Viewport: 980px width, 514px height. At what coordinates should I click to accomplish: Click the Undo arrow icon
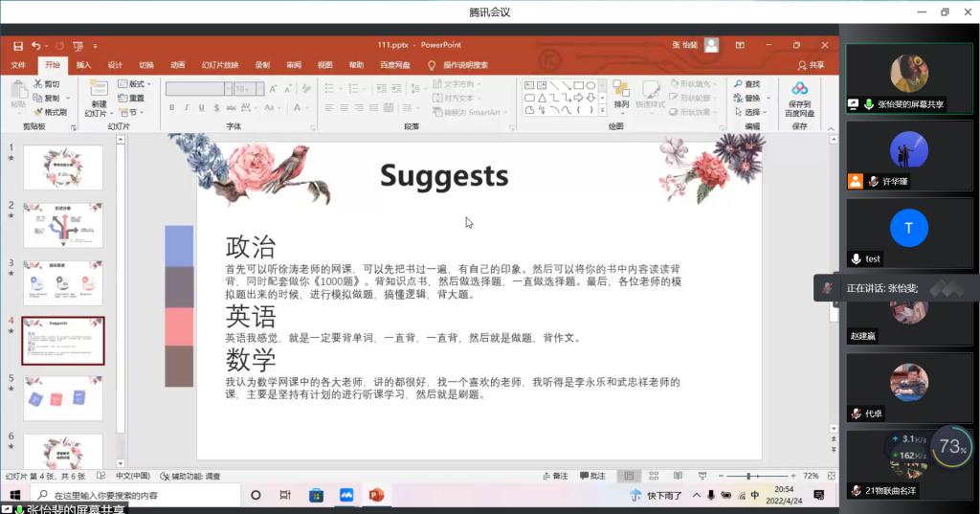pos(35,45)
